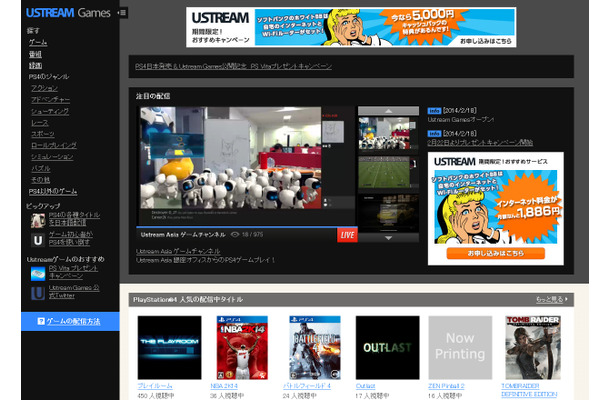Viewport: 610px width, 400px height.
Task: Open the non-PS4 games link
Action: tap(53, 191)
